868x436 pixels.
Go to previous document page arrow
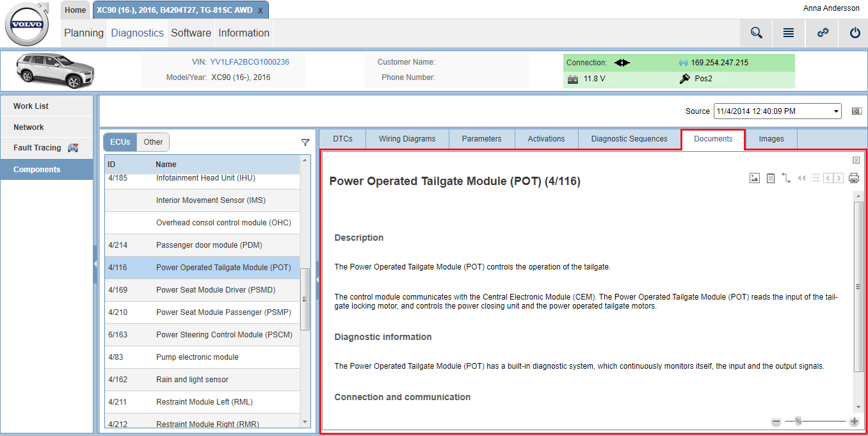click(828, 178)
